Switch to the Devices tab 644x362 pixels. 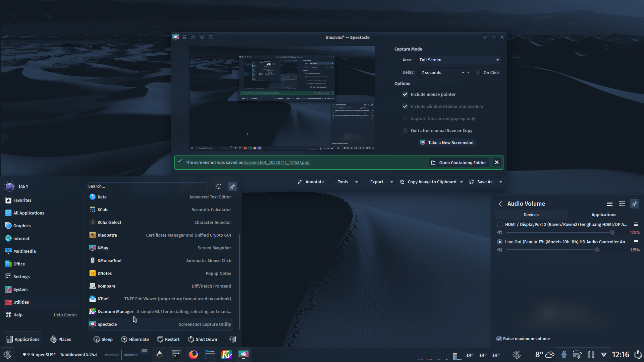coord(531,215)
